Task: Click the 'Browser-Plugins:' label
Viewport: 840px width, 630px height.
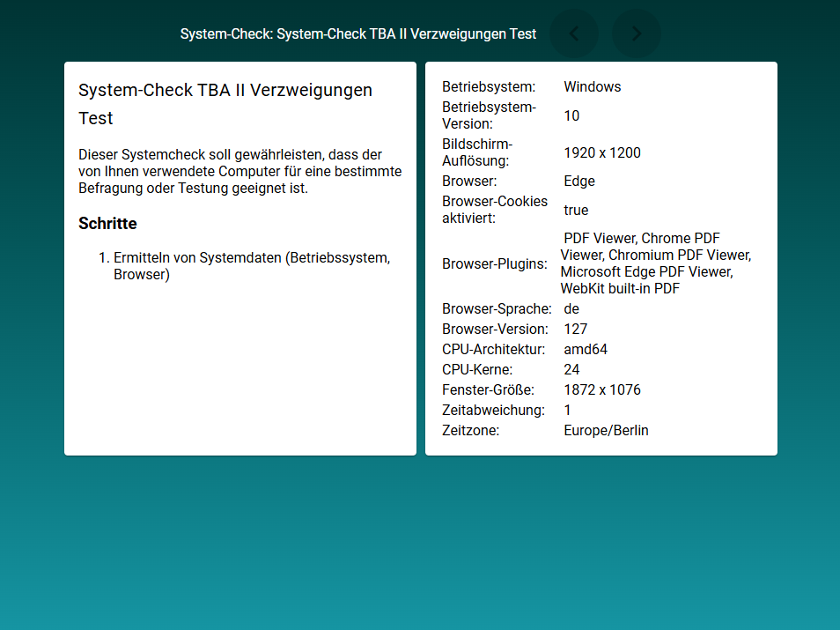Action: tap(494, 263)
